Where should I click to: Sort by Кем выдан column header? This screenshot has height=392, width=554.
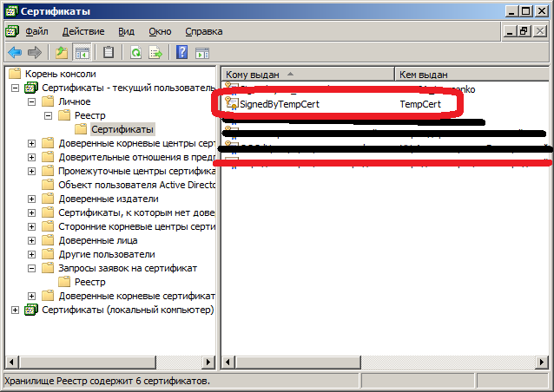tap(472, 75)
